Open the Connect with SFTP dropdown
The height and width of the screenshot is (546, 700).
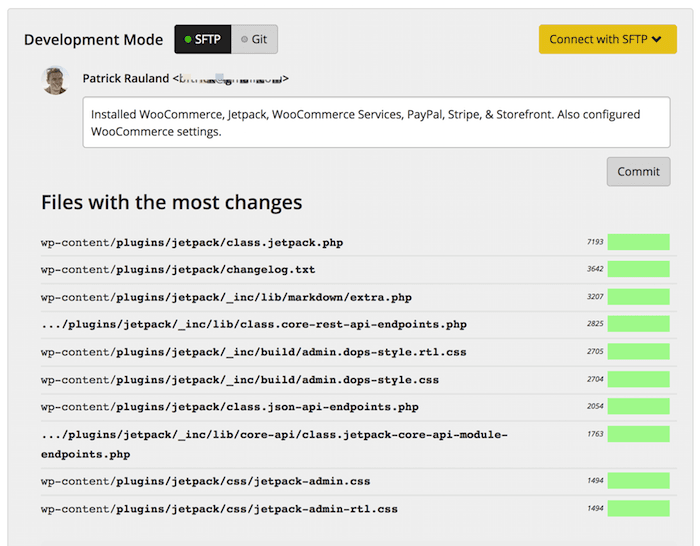(x=608, y=39)
